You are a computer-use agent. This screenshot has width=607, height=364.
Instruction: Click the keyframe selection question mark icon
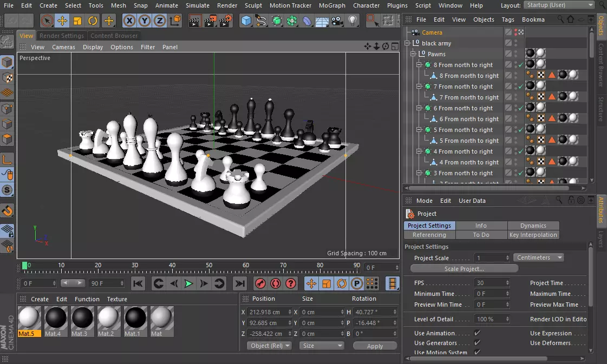[x=290, y=283]
